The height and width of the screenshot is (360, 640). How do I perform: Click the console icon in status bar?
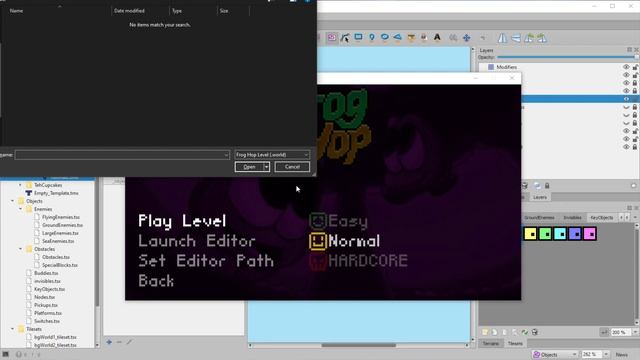coord(5,354)
